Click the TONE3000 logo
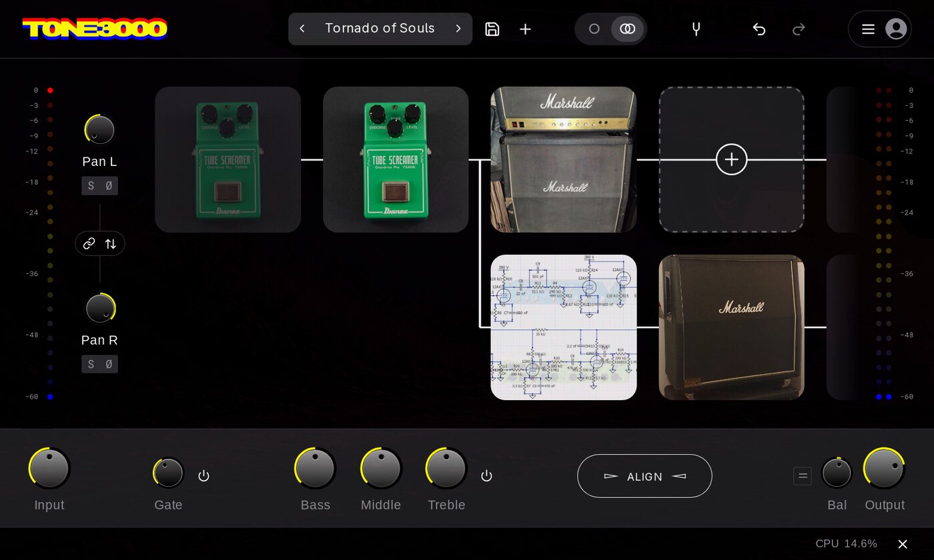 pos(95,29)
